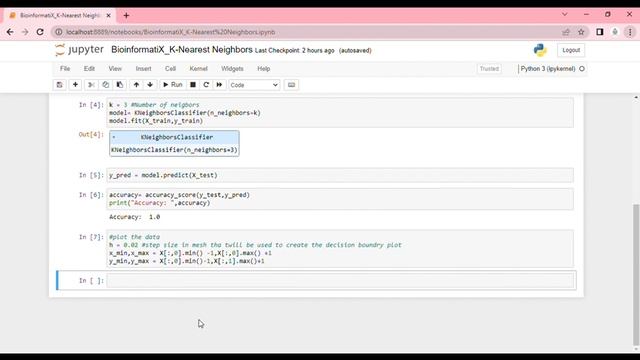
Task: Open the tab search chevron
Action: pos(564,14)
